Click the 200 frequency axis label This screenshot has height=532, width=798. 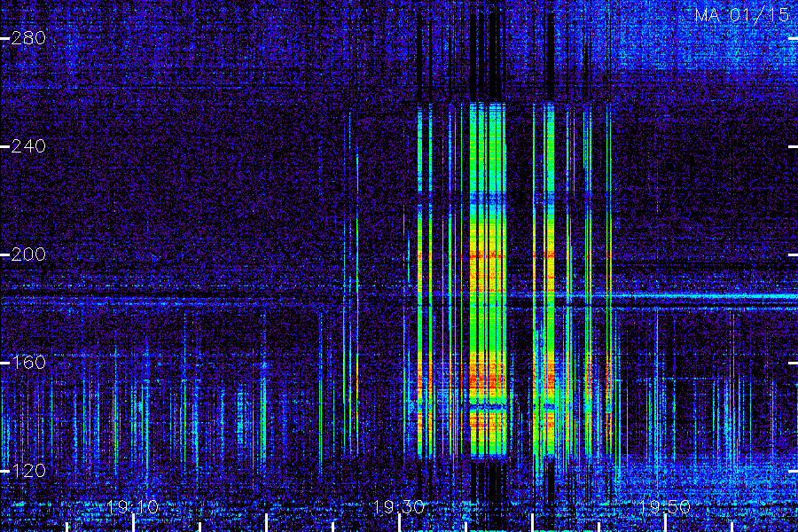coord(28,254)
